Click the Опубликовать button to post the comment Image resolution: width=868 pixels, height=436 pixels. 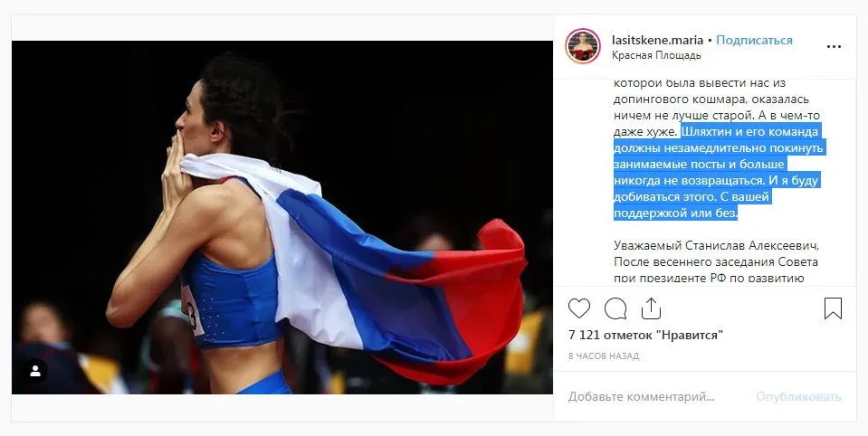798,397
